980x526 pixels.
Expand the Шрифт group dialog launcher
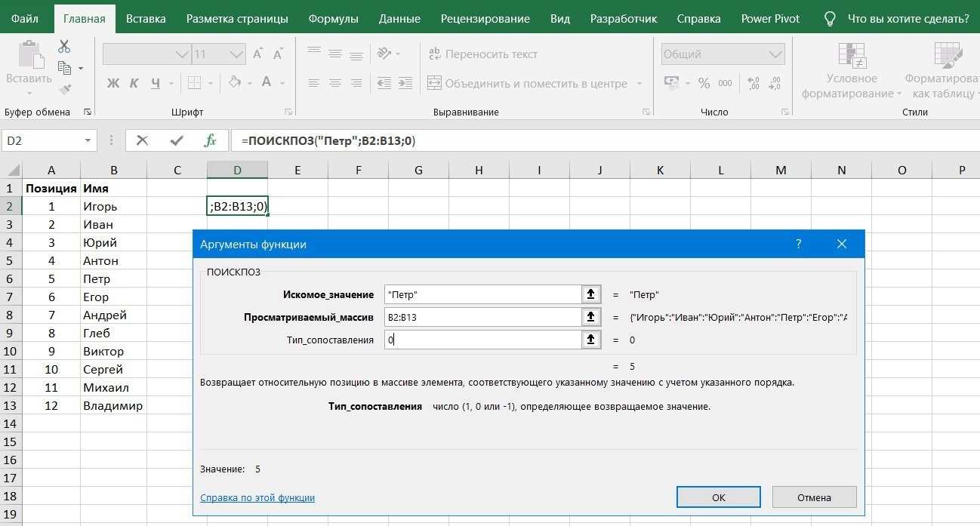tap(287, 112)
